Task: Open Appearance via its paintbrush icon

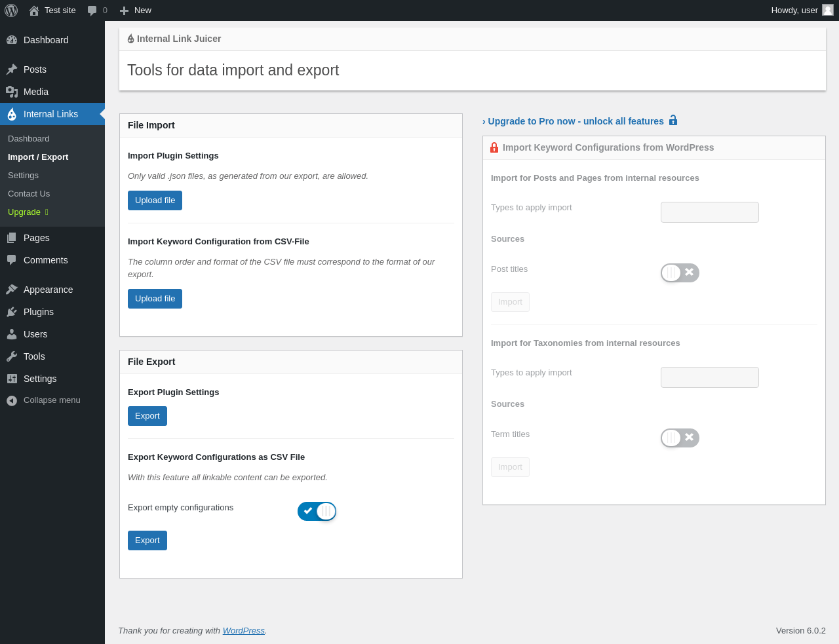Action: tap(12, 290)
